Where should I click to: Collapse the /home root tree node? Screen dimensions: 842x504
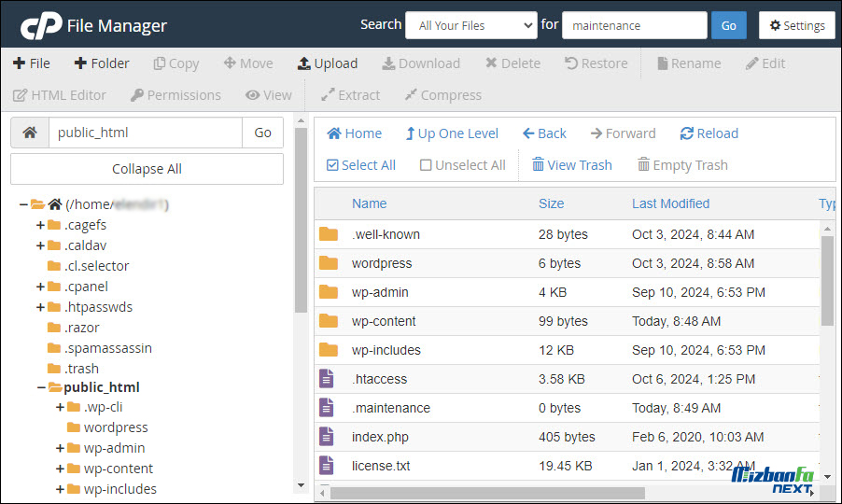(23, 204)
